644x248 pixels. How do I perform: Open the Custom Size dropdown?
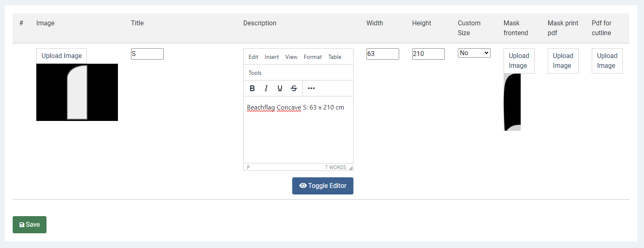pyautogui.click(x=474, y=53)
